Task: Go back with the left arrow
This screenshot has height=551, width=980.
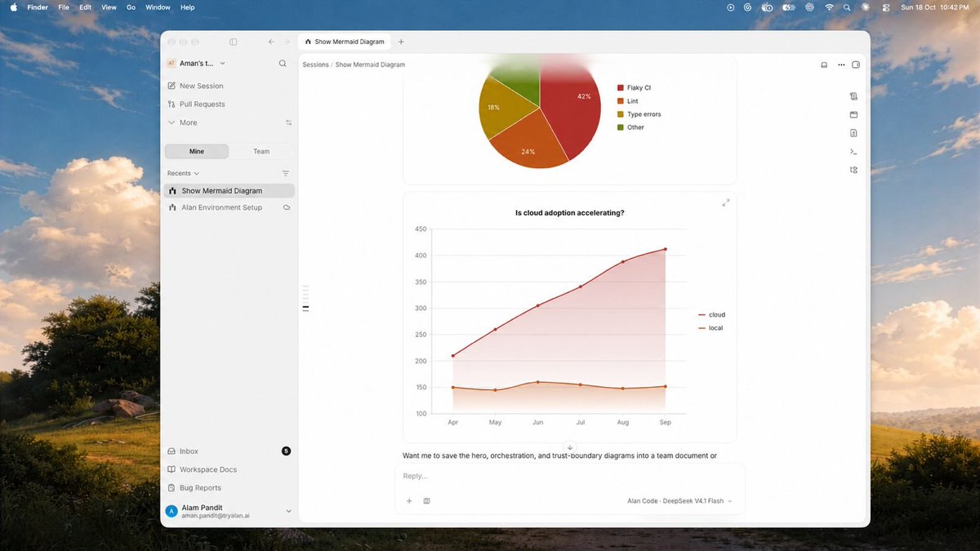Action: tap(271, 42)
